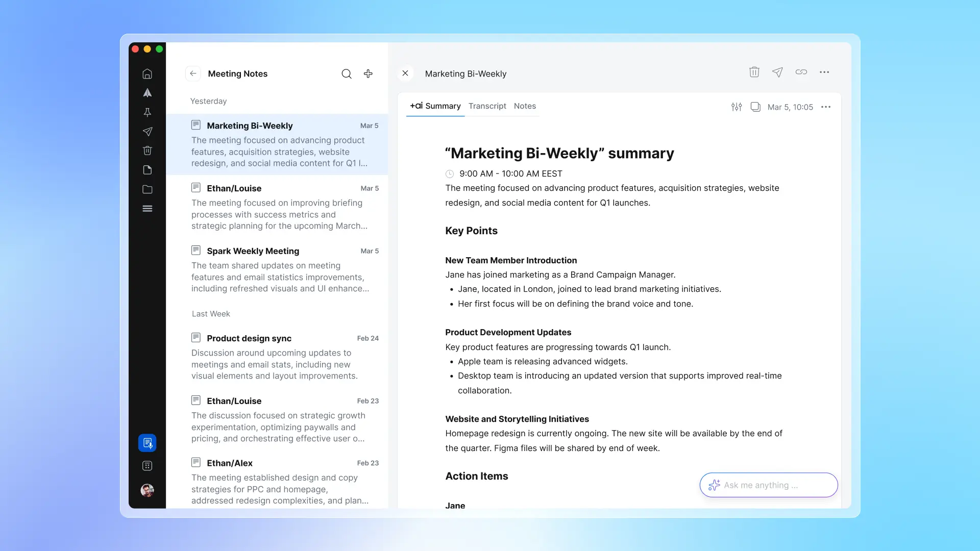
Task: Expand the sidebar hamburger menu icon
Action: (x=147, y=209)
